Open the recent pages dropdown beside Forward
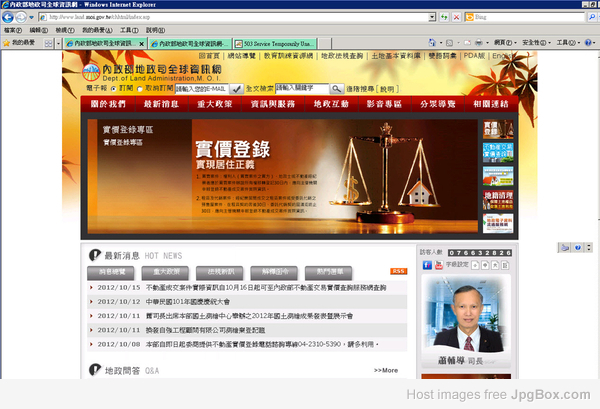This screenshot has width=600, height=409. tap(31, 17)
